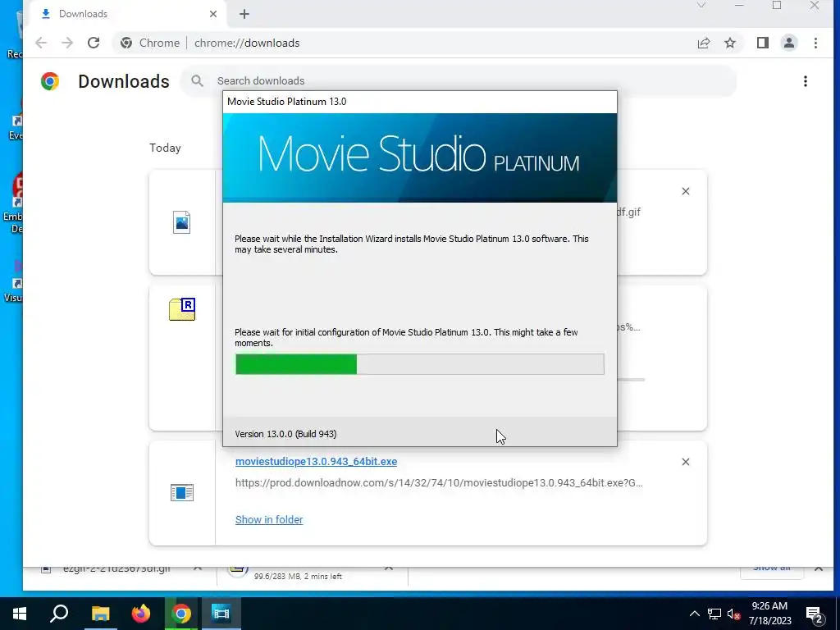
Task: Click the RAR archive file icon
Action: 182,309
